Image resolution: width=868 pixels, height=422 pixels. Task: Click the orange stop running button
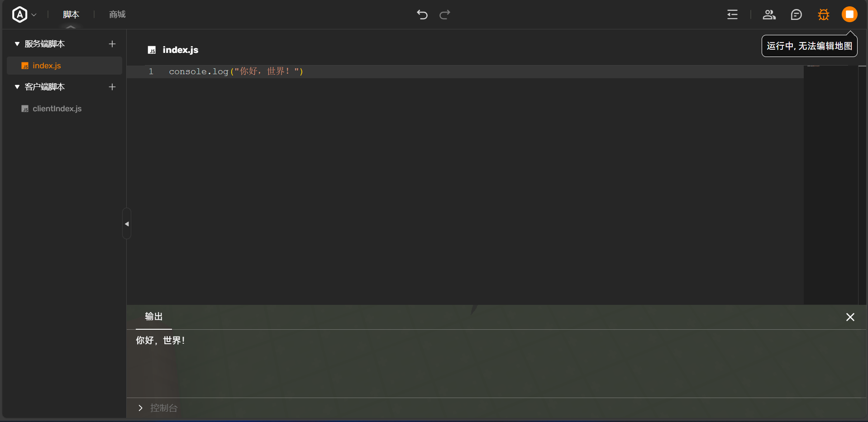click(x=849, y=14)
